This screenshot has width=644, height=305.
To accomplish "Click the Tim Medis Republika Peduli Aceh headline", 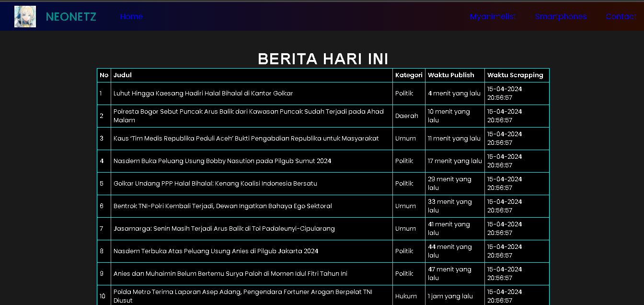I will click(x=246, y=139).
